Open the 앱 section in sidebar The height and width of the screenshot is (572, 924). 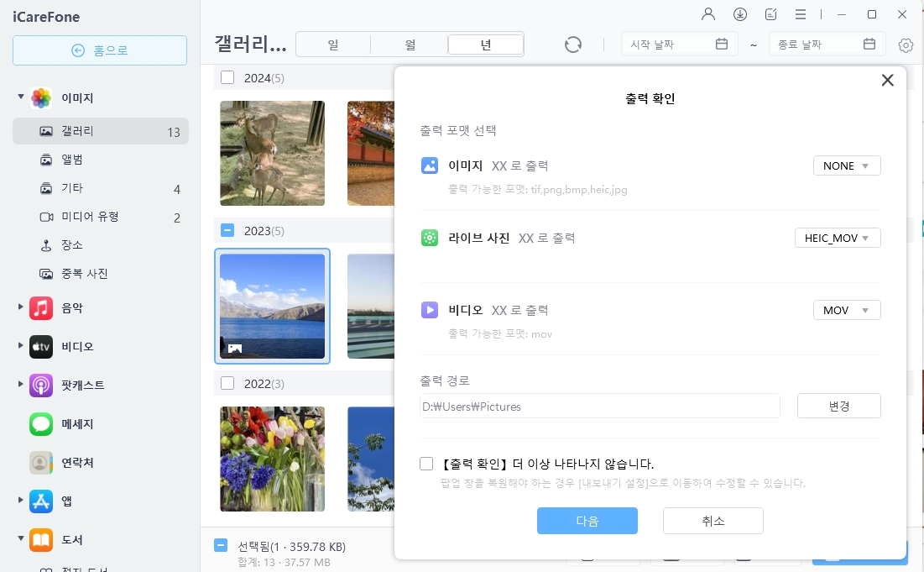(x=40, y=501)
